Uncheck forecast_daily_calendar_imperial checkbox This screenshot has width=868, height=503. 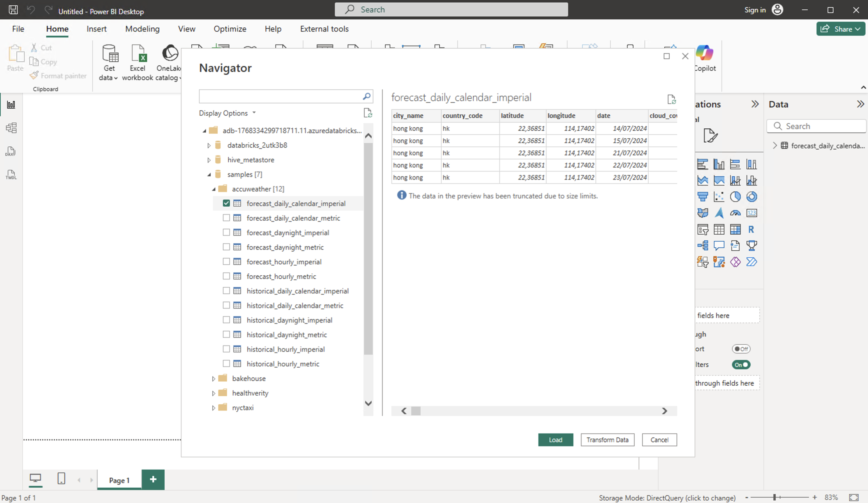click(226, 203)
